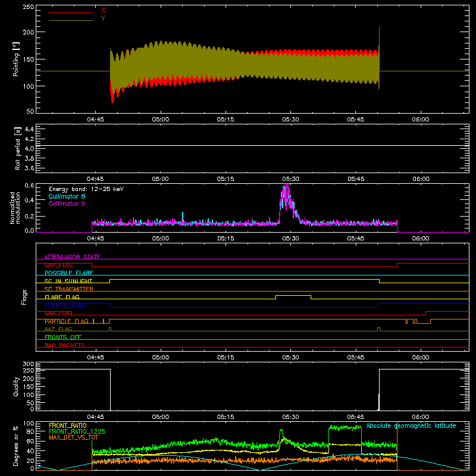The height and width of the screenshot is (476, 476).
Task: Click the '200' tick on the Pointing axis
Action: 29,32
